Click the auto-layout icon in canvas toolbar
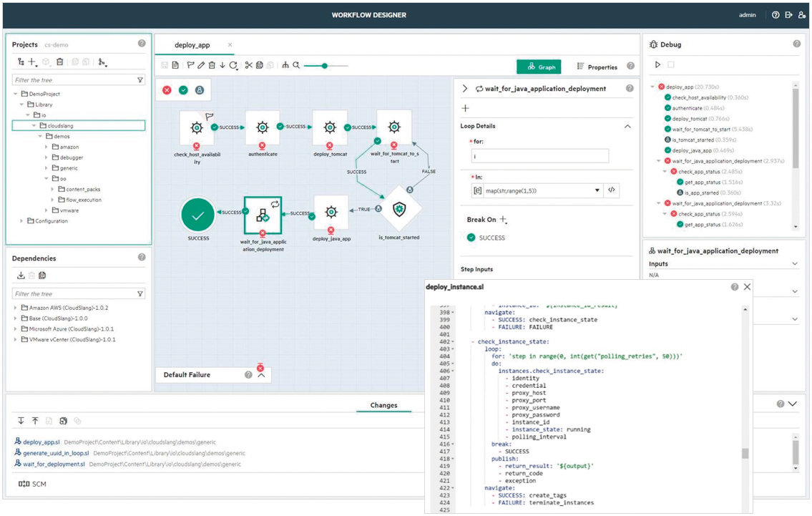The height and width of the screenshot is (516, 812). click(x=285, y=66)
